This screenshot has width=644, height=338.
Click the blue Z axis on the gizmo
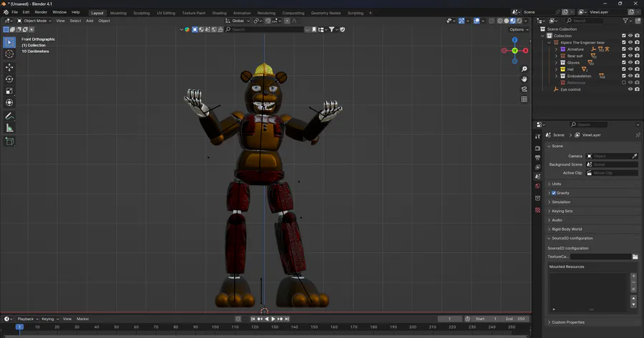[514, 40]
